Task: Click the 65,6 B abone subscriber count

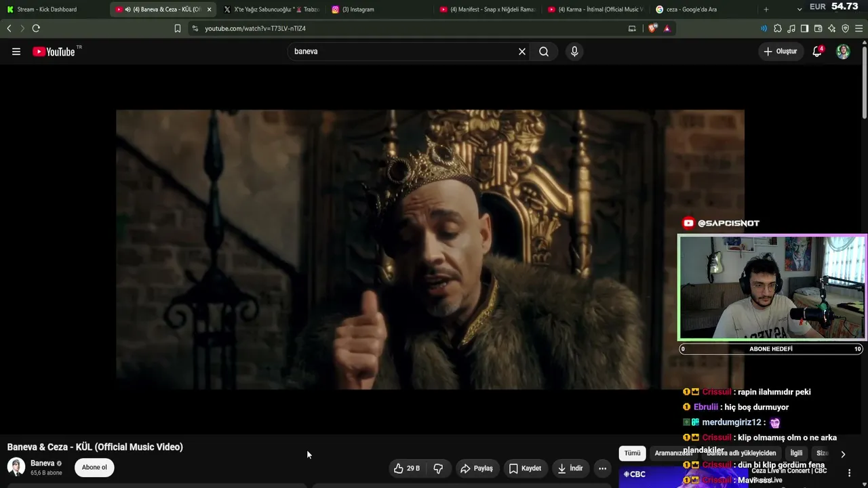Action: click(46, 473)
